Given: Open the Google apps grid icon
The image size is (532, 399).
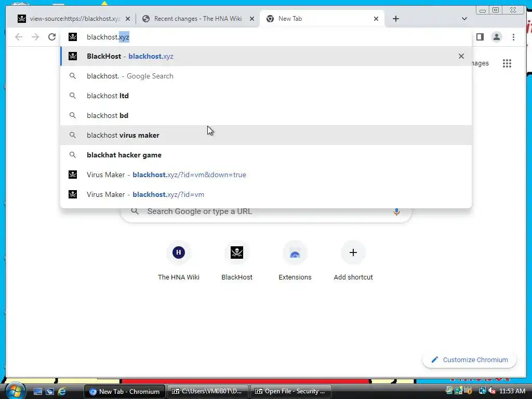Looking at the screenshot, I should (x=507, y=63).
